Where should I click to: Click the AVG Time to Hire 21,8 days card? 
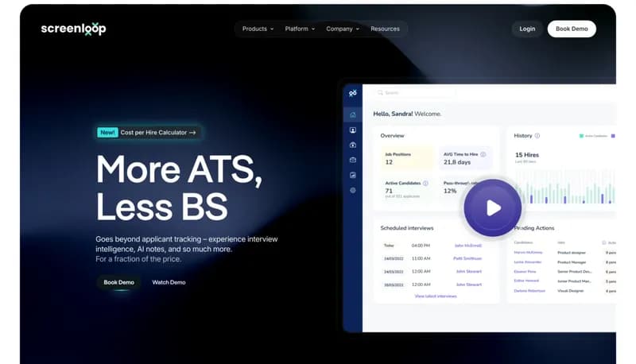point(465,158)
